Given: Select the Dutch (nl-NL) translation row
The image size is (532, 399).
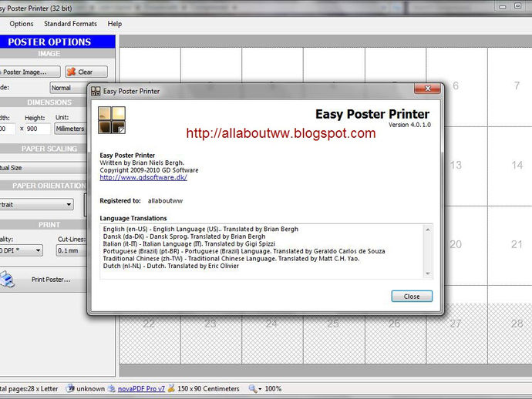Looking at the screenshot, I should tap(171, 266).
